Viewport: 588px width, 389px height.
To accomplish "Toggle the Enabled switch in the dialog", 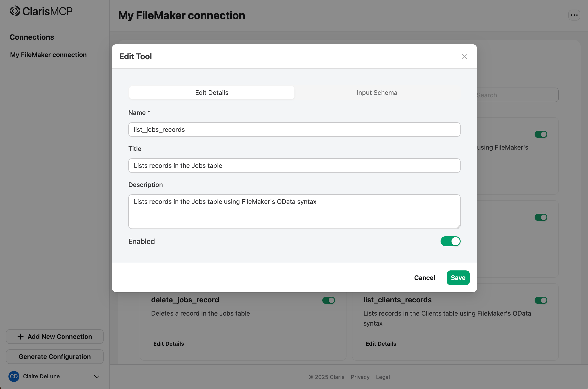I will (x=450, y=241).
